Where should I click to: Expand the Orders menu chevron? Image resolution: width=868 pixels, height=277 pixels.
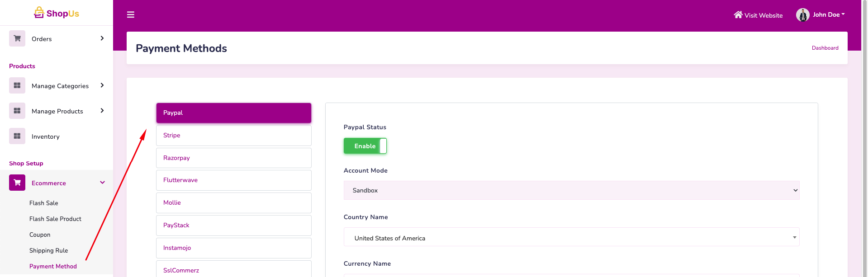point(102,38)
